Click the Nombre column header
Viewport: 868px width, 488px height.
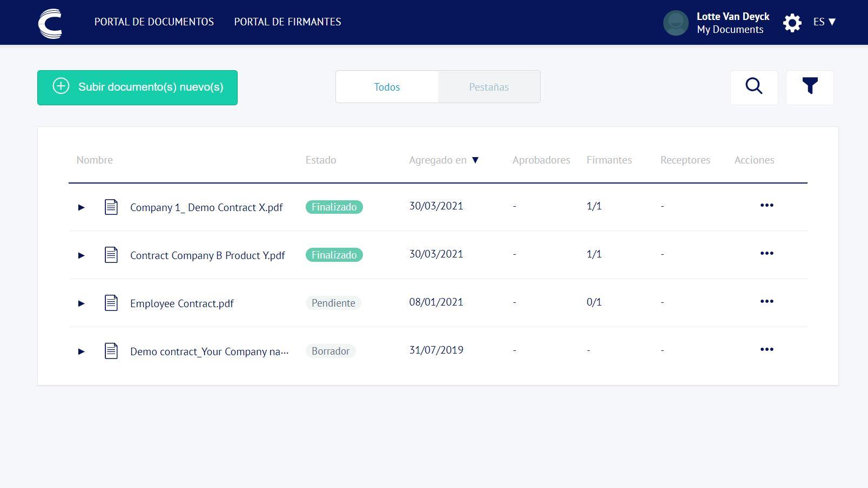95,160
